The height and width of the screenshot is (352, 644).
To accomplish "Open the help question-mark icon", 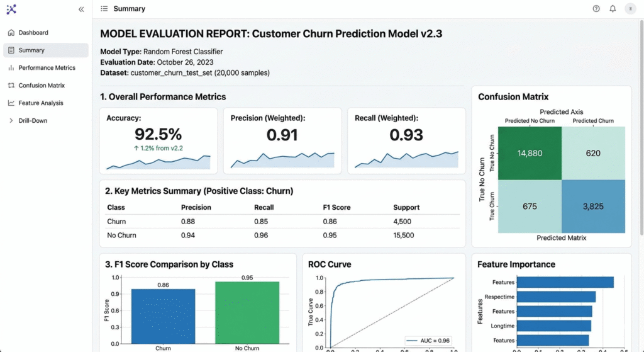I will [596, 9].
